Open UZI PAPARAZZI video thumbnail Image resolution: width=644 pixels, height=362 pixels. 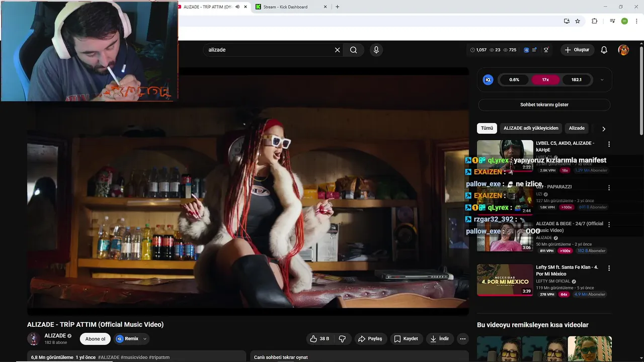click(x=505, y=199)
